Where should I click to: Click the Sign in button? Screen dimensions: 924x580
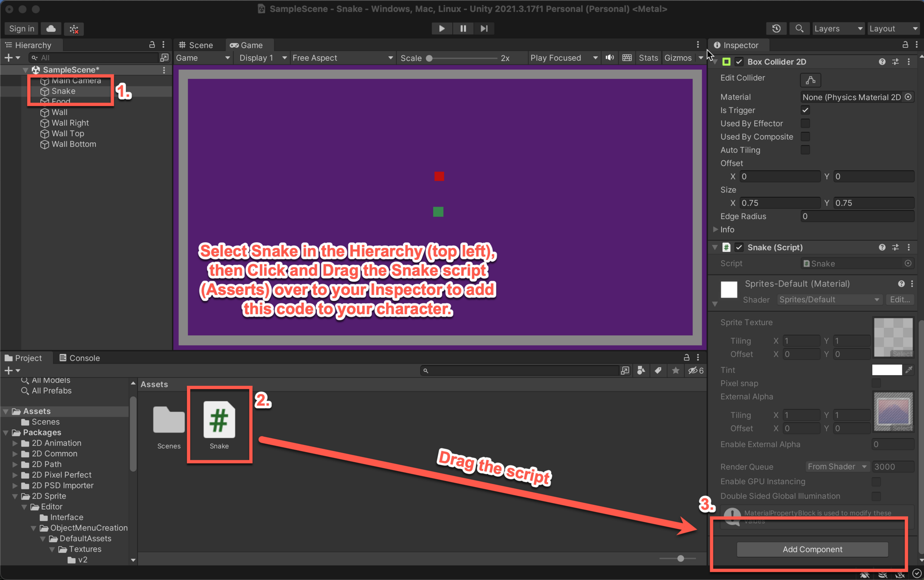[21, 28]
